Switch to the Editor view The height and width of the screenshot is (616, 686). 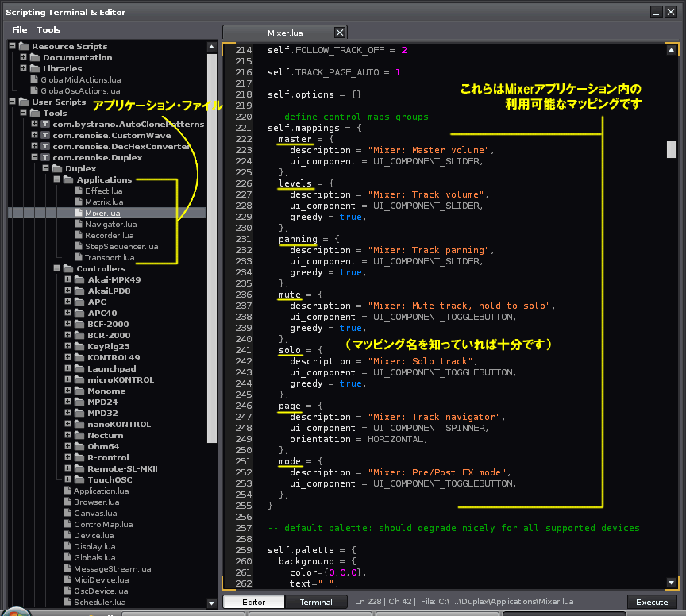253,602
